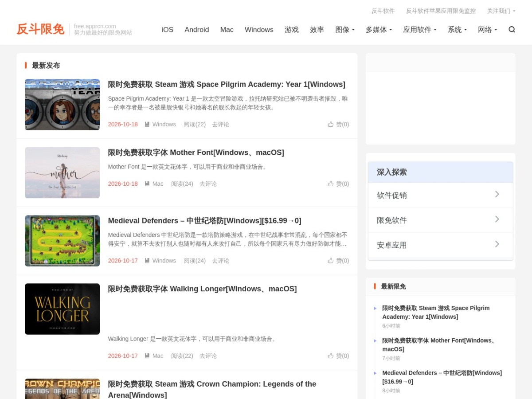This screenshot has height=399, width=532.
Task: Click 阅读(22) on Walking Longer post
Action: tap(182, 356)
